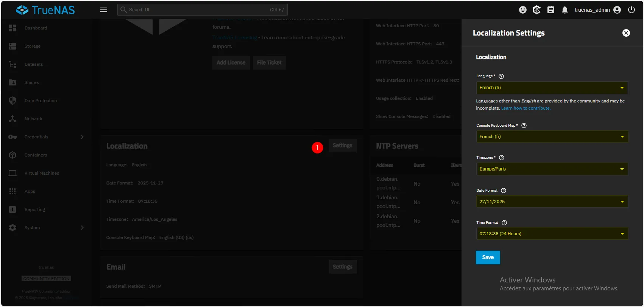
Task: Click the Save button
Action: click(488, 257)
